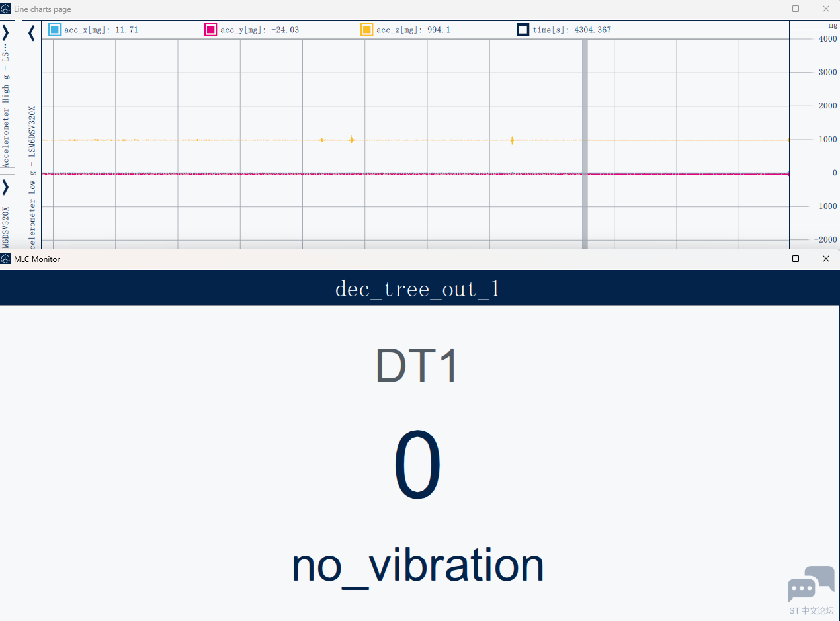Toggle the pink acc_y series checkbox
840x621 pixels.
pos(211,30)
